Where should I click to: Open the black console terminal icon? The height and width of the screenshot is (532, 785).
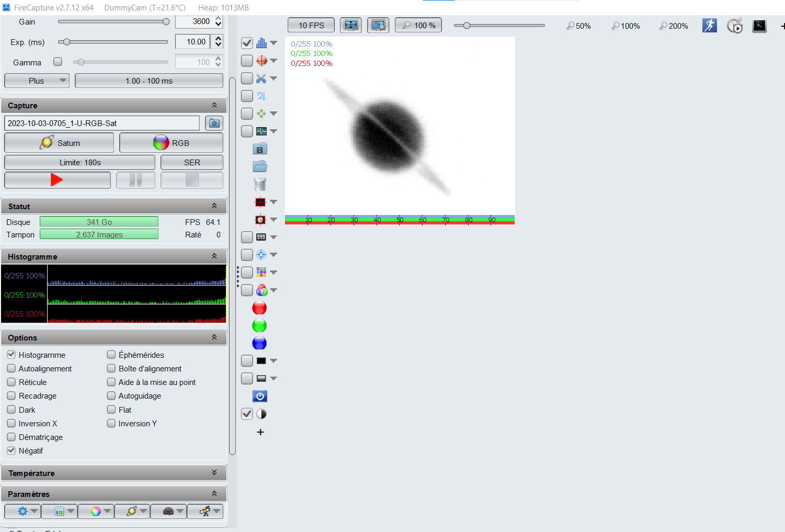[759, 26]
